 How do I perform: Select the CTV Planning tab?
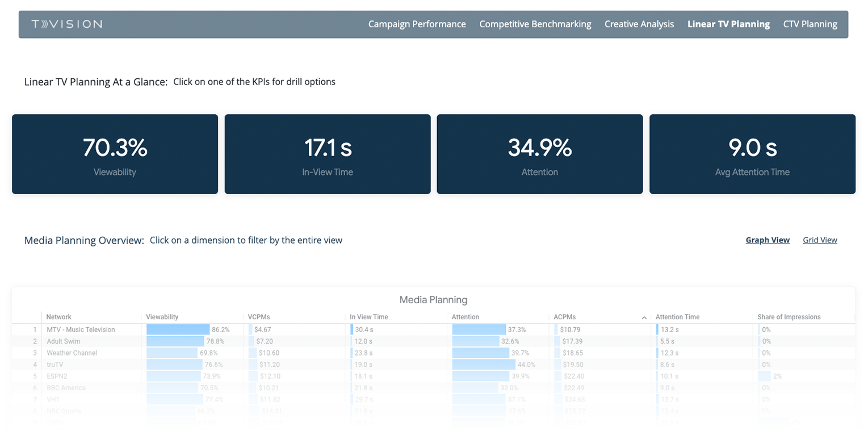click(810, 24)
